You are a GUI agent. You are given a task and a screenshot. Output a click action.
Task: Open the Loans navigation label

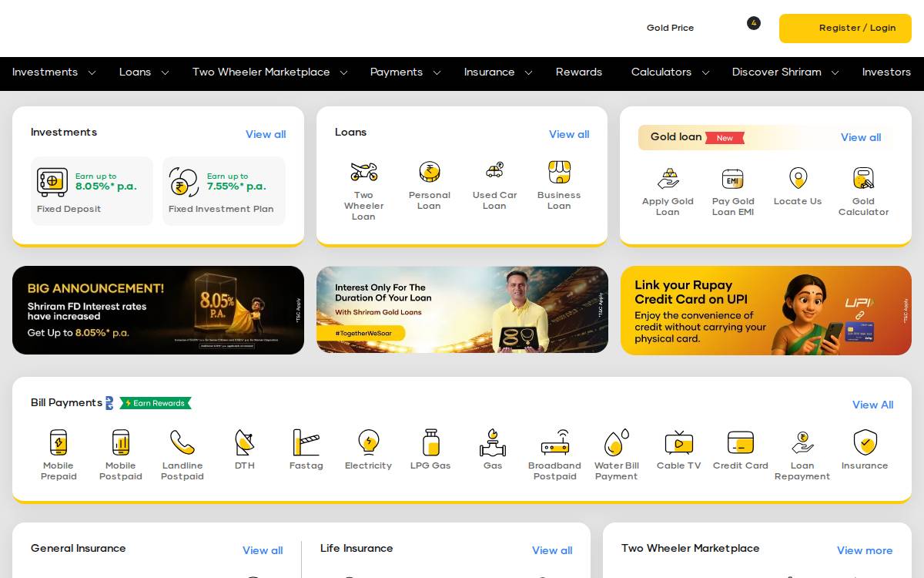click(x=135, y=72)
